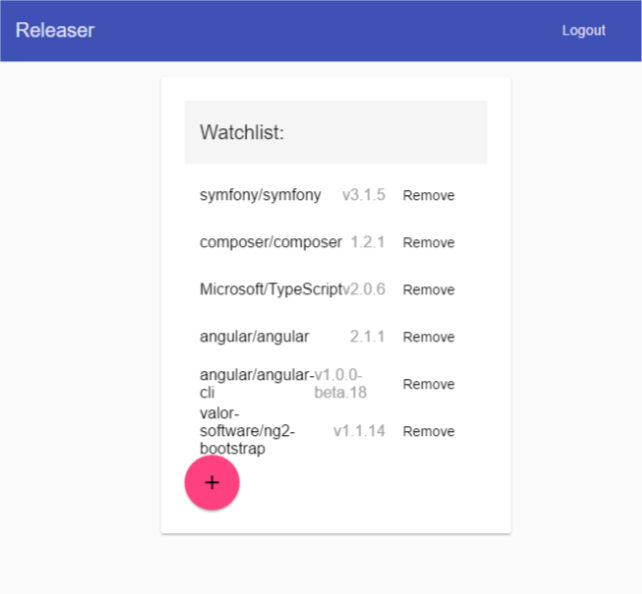
Task: Select the composer/composer repository name
Action: click(x=271, y=242)
